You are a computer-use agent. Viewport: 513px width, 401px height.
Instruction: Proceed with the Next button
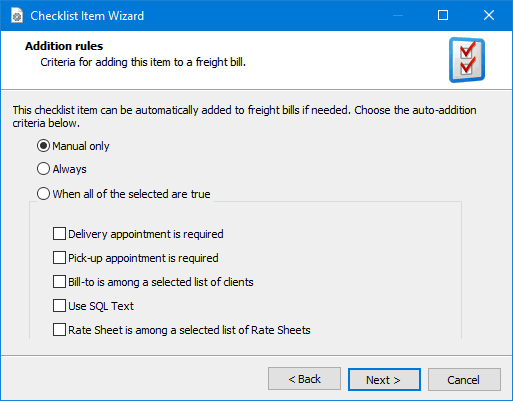(384, 379)
